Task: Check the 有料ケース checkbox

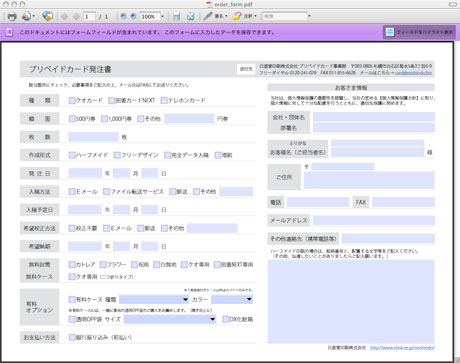Action: pos(72,299)
